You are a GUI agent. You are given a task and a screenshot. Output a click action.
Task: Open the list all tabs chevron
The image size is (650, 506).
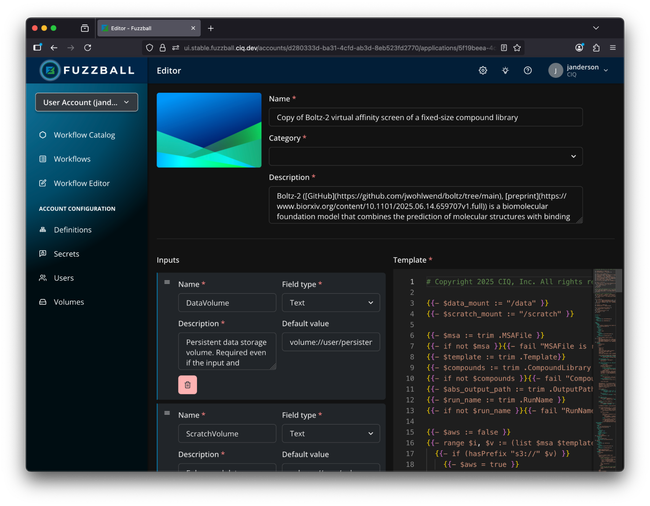[596, 28]
